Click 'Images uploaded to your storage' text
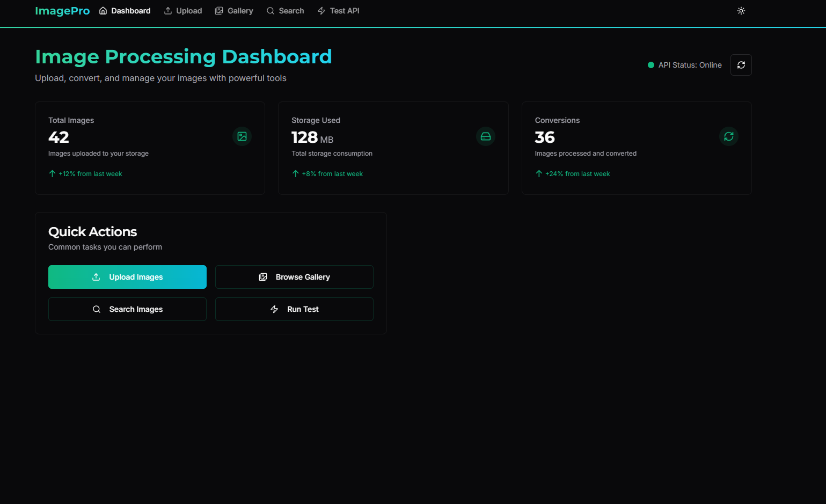Screen dimensions: 826x504 coord(98,154)
